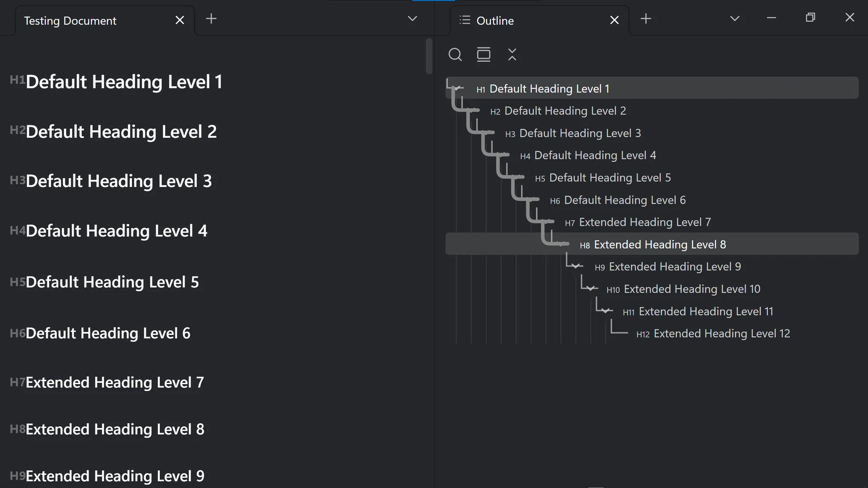Collapse Extended Heading Level 11 in outline

(x=605, y=311)
